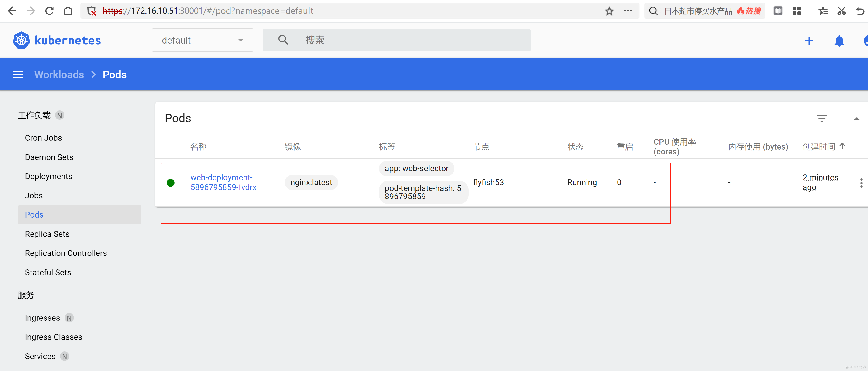Screen dimensions: 868x371
Task: Open Replica Sets in the sidebar
Action: (47, 234)
